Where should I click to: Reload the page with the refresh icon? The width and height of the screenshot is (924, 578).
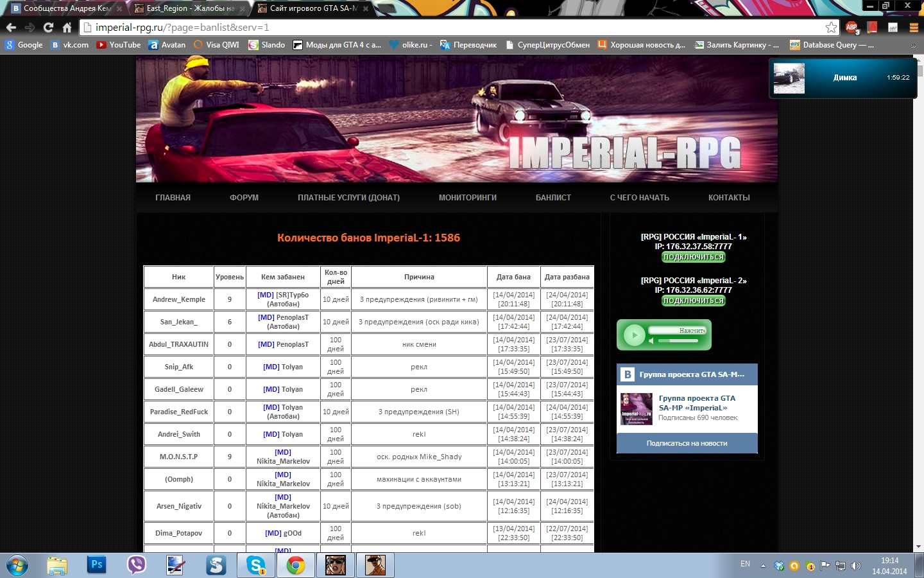coord(48,27)
